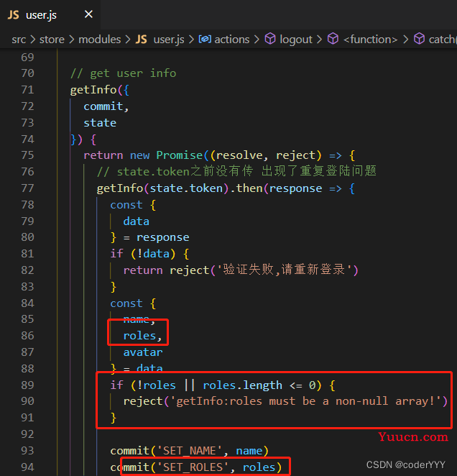This screenshot has width=457, height=476.
Task: Click 'state.token' on line 77
Action: [x=186, y=188]
